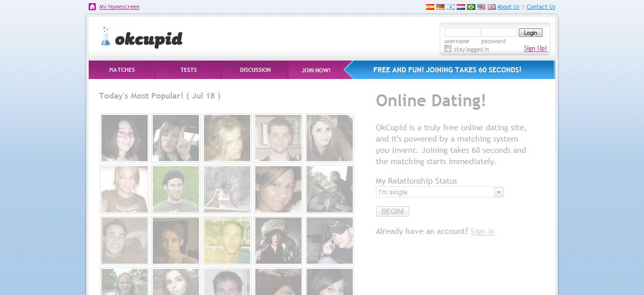
Task: Open the About Us link
Action: click(508, 7)
